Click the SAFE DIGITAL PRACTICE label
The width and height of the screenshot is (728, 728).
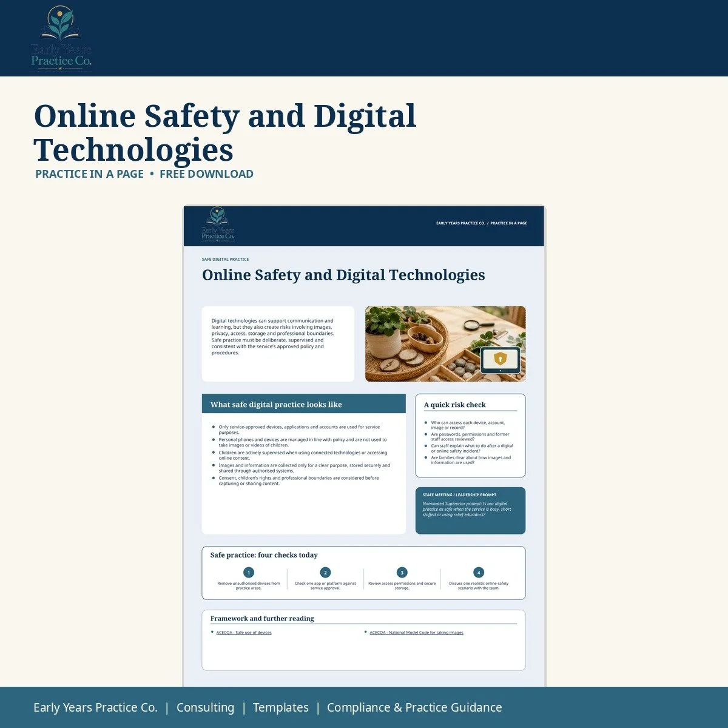(225, 259)
